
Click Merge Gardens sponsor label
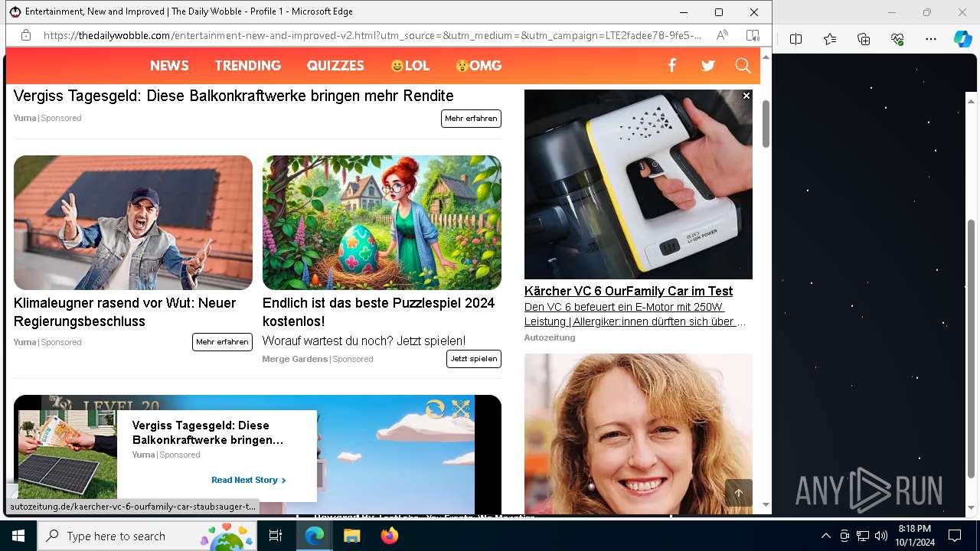pos(295,359)
